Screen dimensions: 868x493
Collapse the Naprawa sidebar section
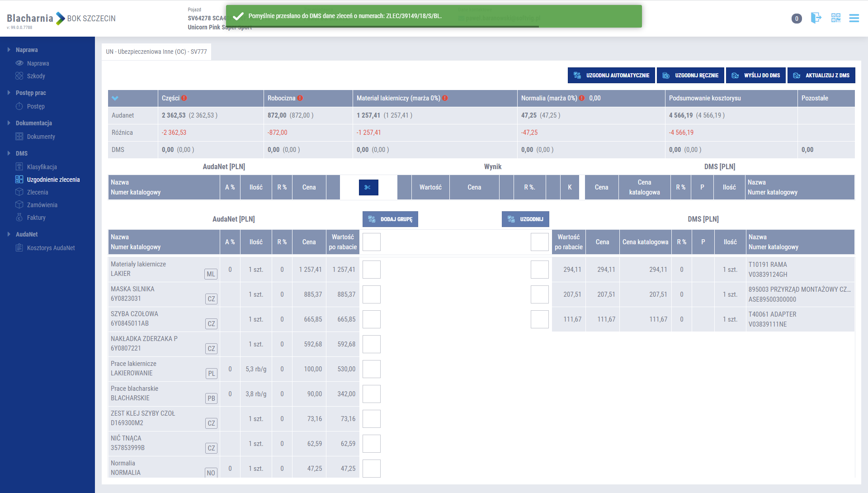(9, 50)
